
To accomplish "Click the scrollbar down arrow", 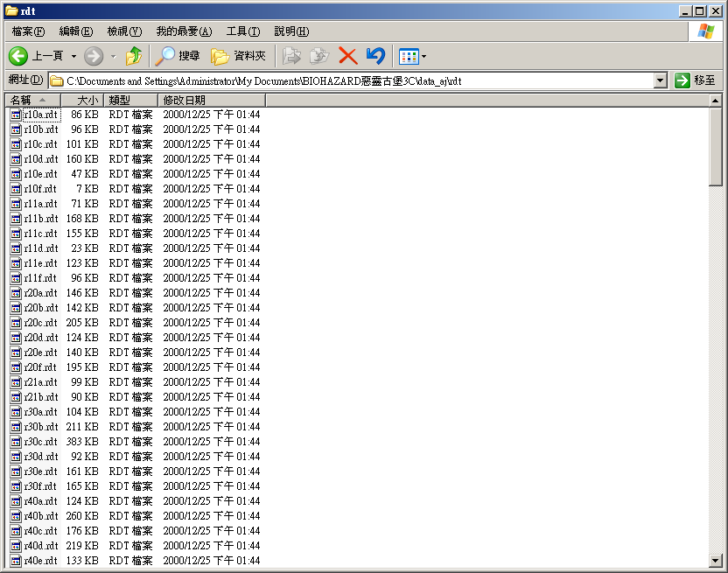I will 716,561.
